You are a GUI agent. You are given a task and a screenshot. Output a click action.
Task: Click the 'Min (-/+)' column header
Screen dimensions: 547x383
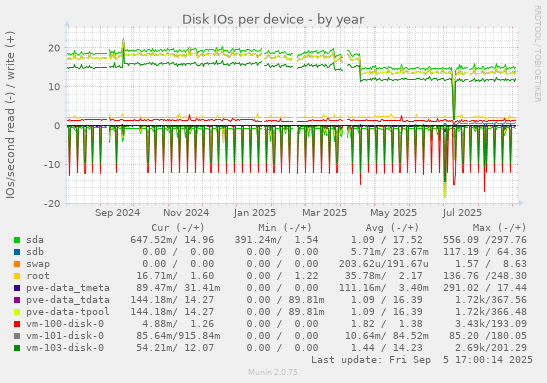click(x=285, y=228)
